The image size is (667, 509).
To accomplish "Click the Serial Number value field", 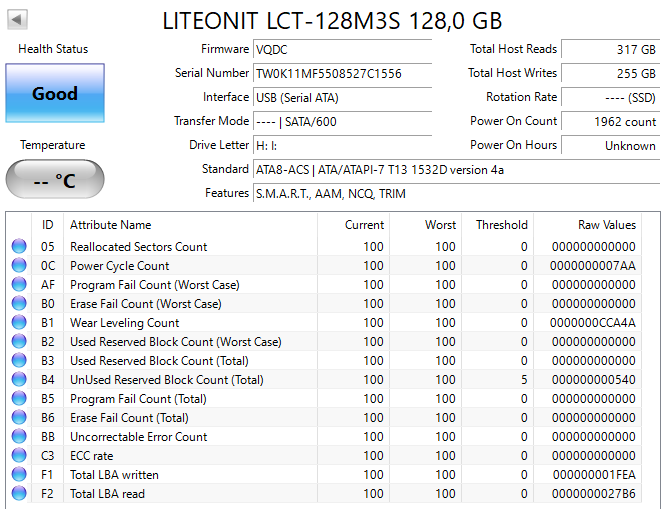I will tap(342, 73).
